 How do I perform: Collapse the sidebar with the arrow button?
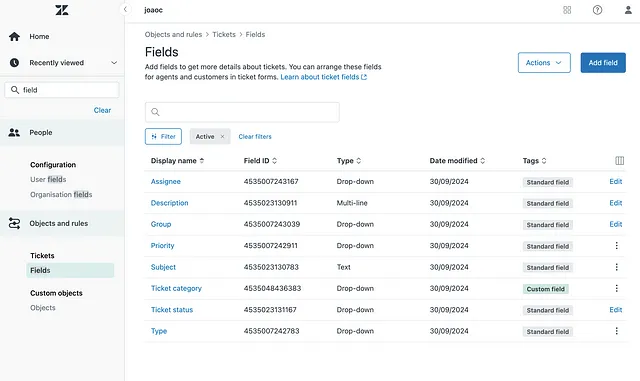[x=125, y=9]
